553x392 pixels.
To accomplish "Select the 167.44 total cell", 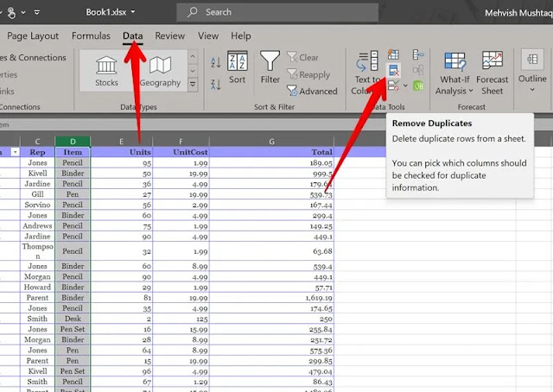I will (x=271, y=205).
